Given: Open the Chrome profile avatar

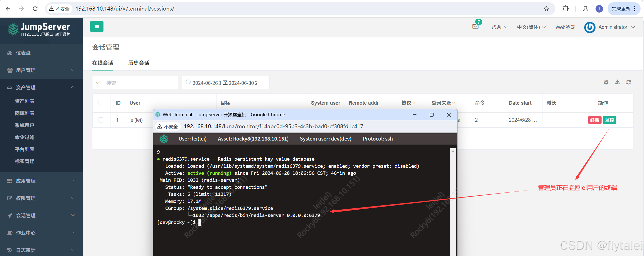Looking at the screenshot, I should click(x=599, y=9).
